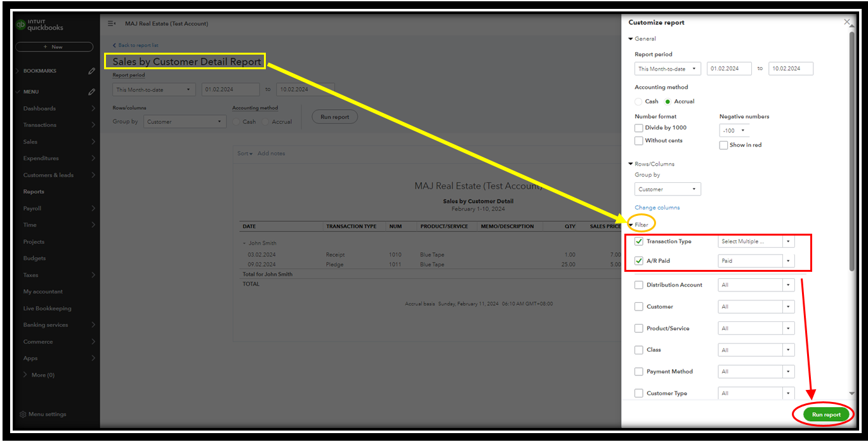Expand the Expenditures submenu chevron
This screenshot has height=442, width=868.
[x=93, y=158]
